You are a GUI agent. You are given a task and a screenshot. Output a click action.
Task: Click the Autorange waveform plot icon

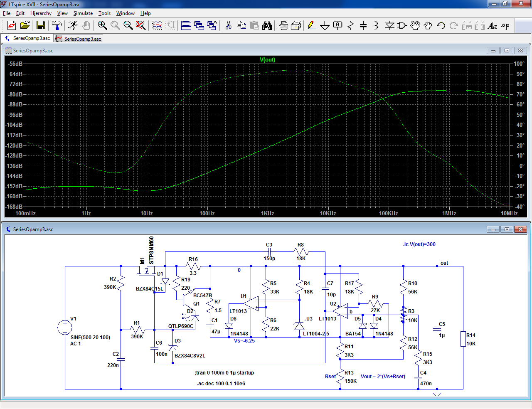pyautogui.click(x=157, y=25)
